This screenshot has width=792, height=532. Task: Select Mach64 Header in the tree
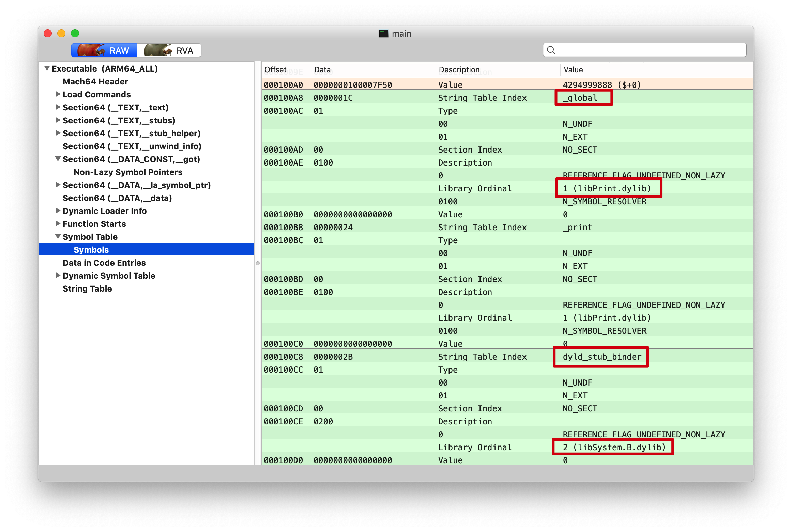[95, 81]
